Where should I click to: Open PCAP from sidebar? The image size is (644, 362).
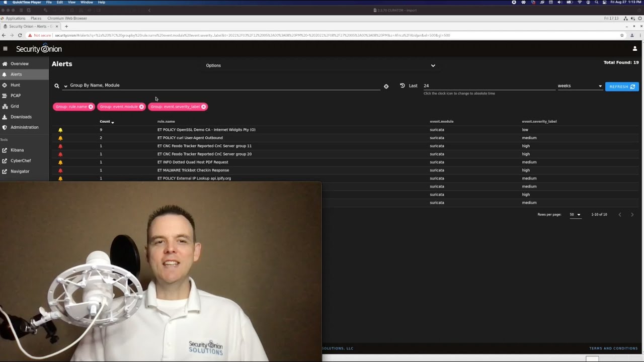[16, 96]
